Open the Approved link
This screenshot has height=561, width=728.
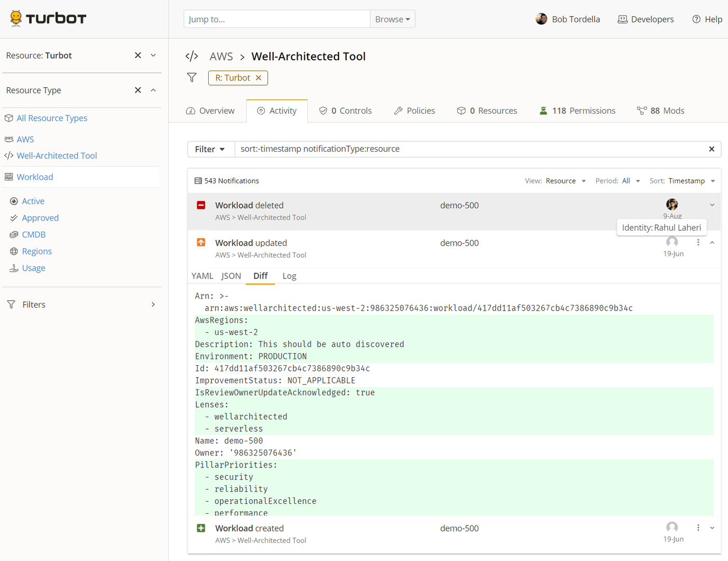[40, 218]
